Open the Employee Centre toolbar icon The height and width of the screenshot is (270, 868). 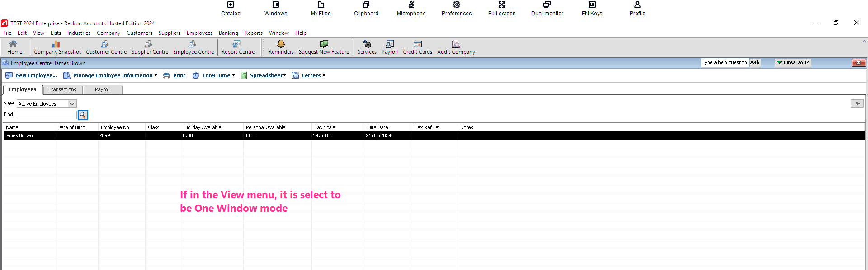193,47
